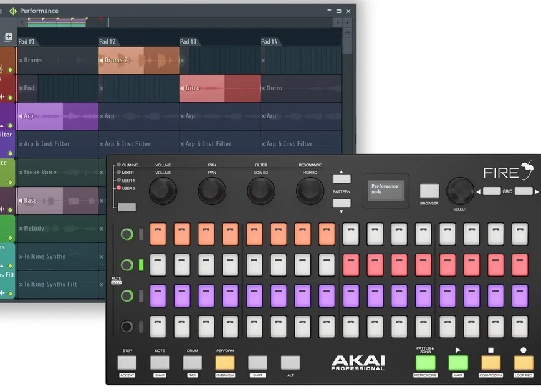Select the Talking Synths Filt clip
The image size is (541, 392).
[x=57, y=284]
